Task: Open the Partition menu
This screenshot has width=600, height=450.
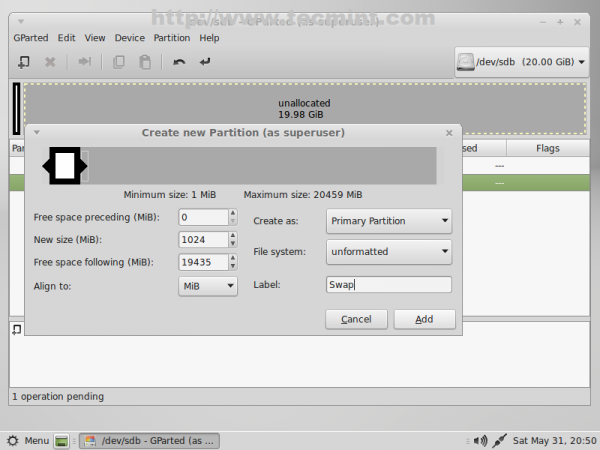Action: click(x=172, y=38)
